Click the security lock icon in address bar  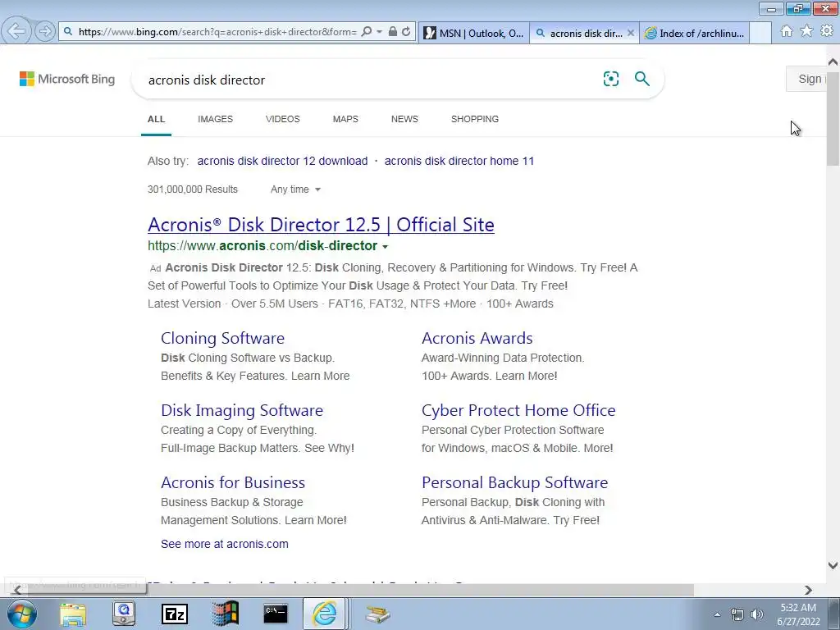click(x=393, y=32)
